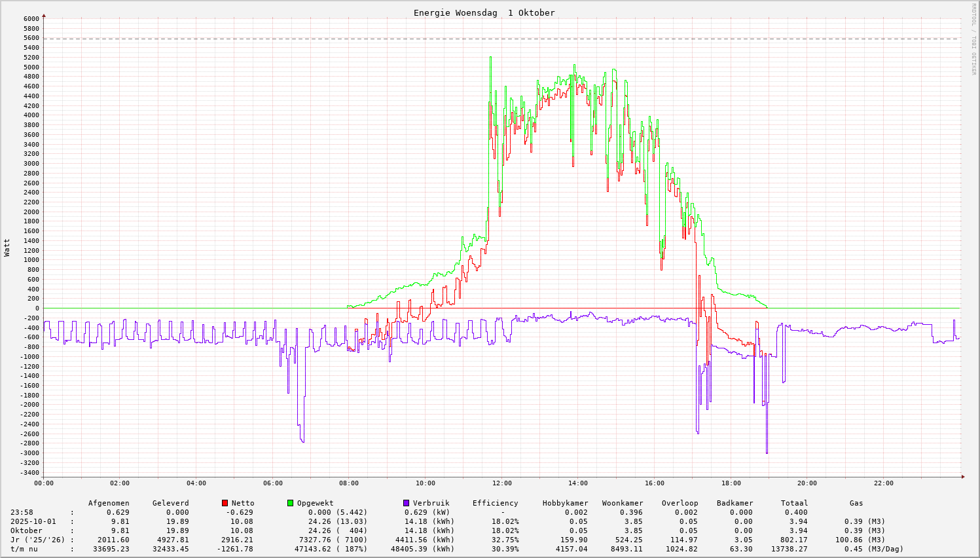
Task: Click the 'Totaal' column header
Action: click(x=794, y=503)
